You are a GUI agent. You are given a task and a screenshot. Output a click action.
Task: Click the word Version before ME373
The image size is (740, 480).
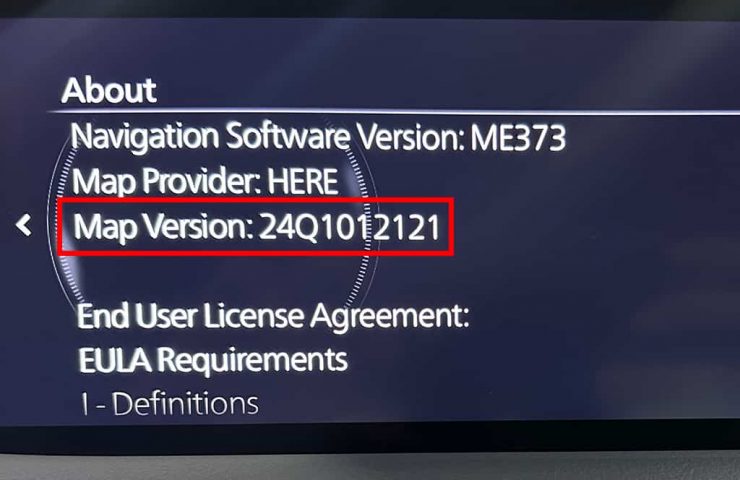click(410, 137)
